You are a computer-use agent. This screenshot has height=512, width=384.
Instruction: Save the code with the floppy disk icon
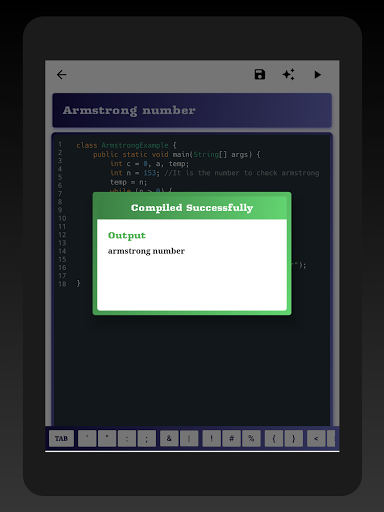[x=260, y=74]
